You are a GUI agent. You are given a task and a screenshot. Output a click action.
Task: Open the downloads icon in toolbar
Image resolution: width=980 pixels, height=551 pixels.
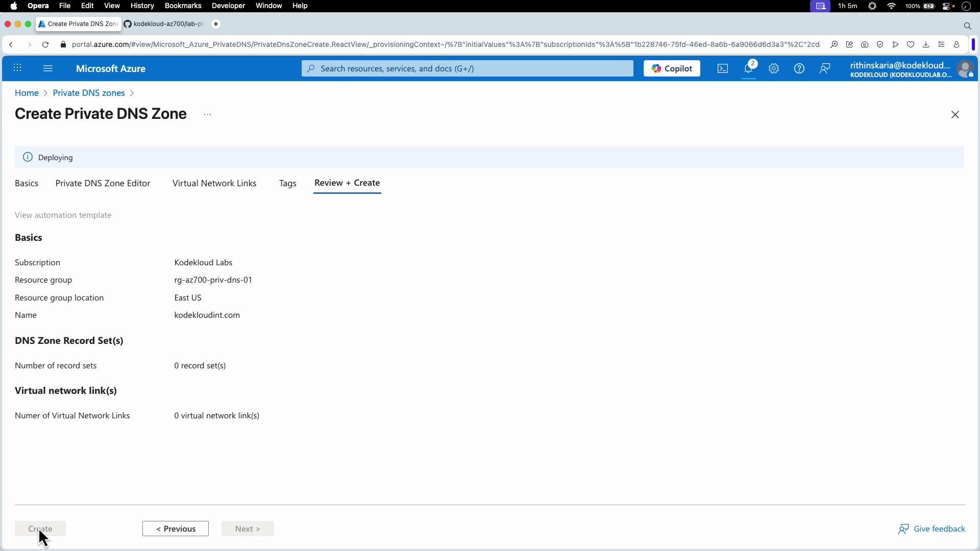[x=926, y=45]
